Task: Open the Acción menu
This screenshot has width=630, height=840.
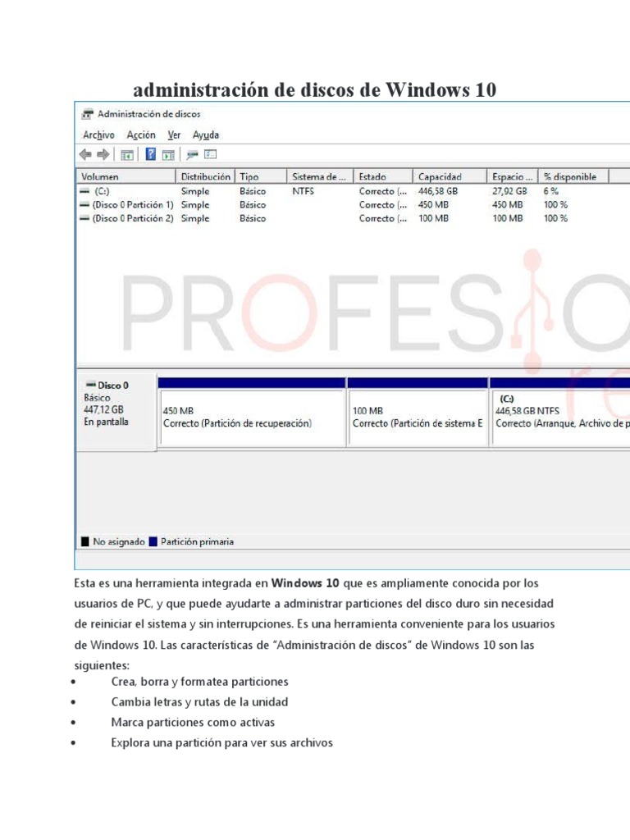Action: click(141, 135)
